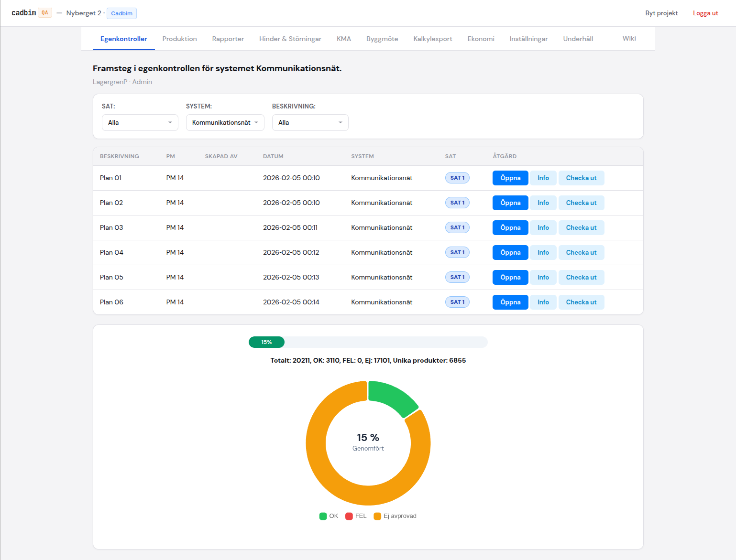
Task: Show Info for Plan 03
Action: coord(543,227)
